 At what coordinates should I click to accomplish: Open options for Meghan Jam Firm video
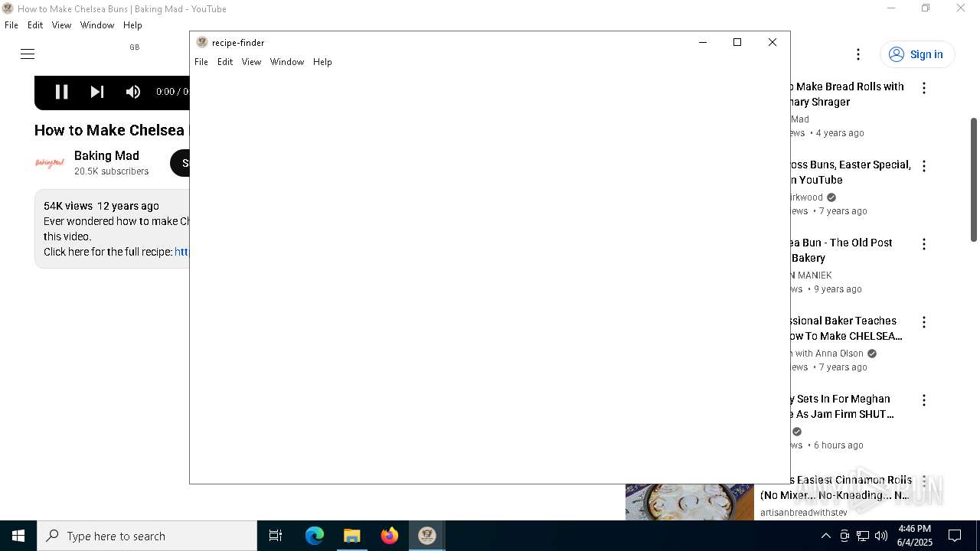(924, 400)
